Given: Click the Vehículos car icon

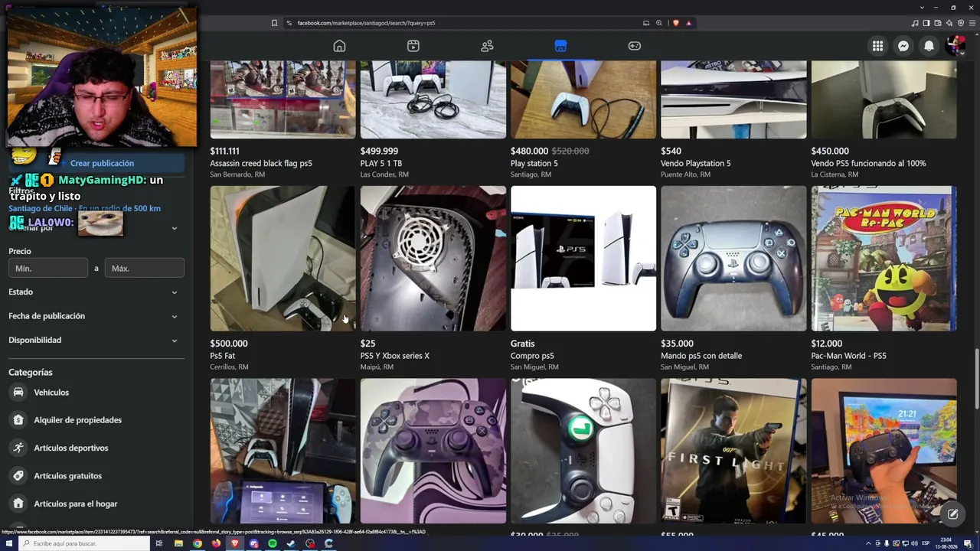Looking at the screenshot, I should click(18, 393).
